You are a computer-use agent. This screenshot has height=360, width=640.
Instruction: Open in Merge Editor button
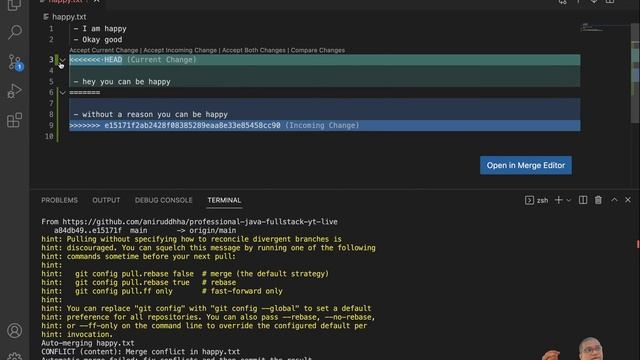pos(526,165)
